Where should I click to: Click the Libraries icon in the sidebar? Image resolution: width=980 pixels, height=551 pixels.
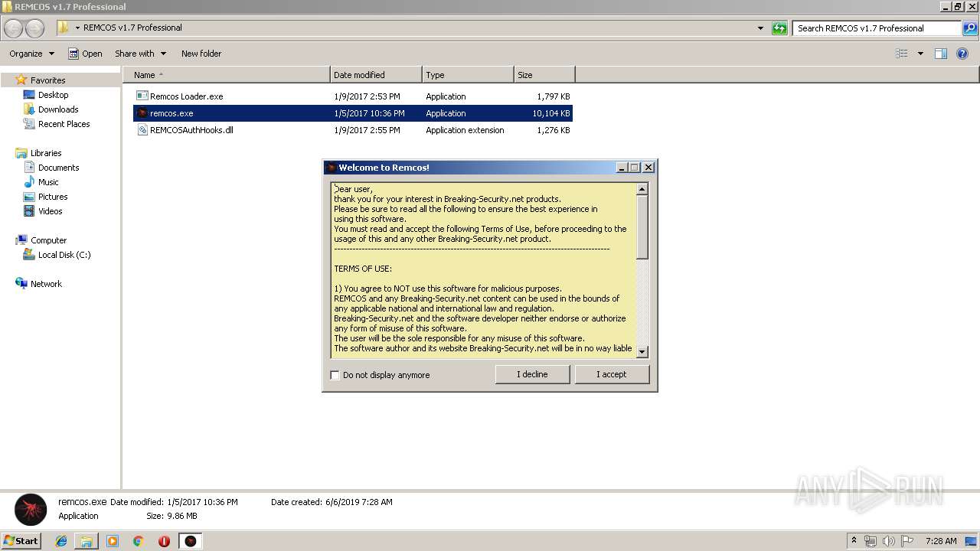(21, 153)
